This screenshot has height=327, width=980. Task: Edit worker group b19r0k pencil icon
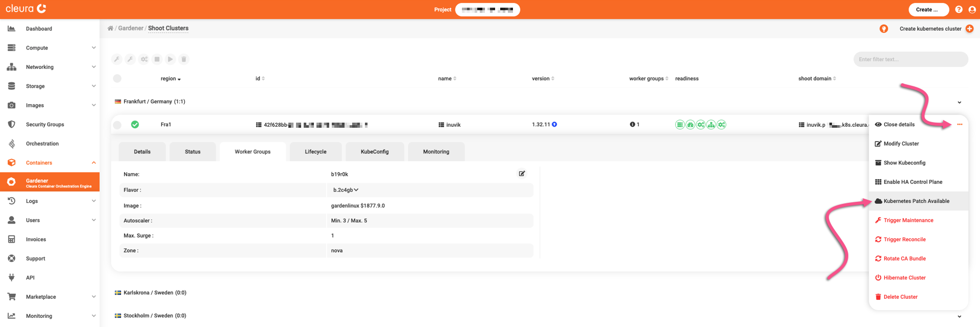tap(522, 174)
